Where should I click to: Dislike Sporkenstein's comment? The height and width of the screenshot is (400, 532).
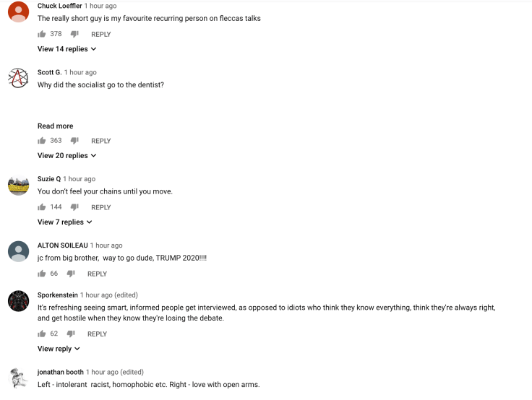pos(71,334)
